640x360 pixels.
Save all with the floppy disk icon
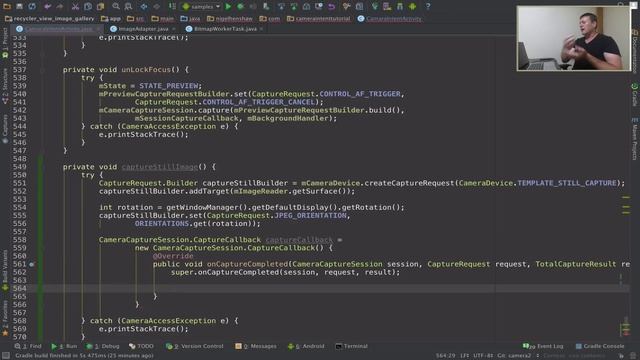pyautogui.click(x=19, y=7)
